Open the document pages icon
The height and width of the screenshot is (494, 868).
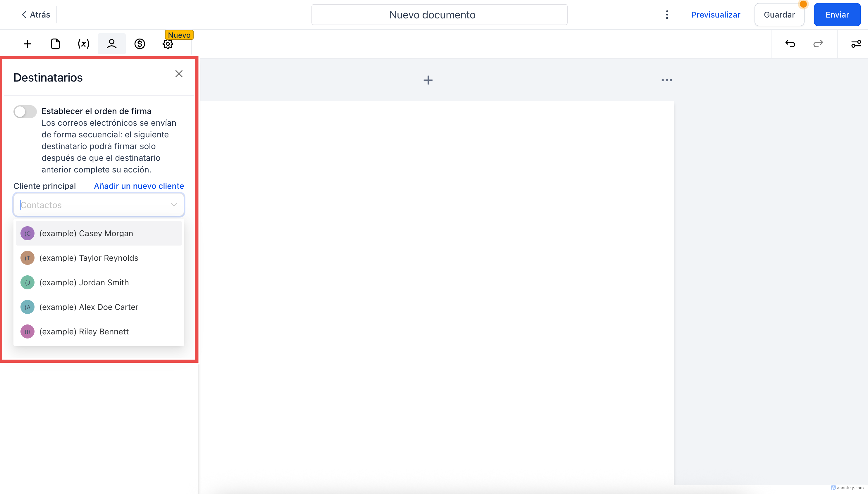point(55,44)
